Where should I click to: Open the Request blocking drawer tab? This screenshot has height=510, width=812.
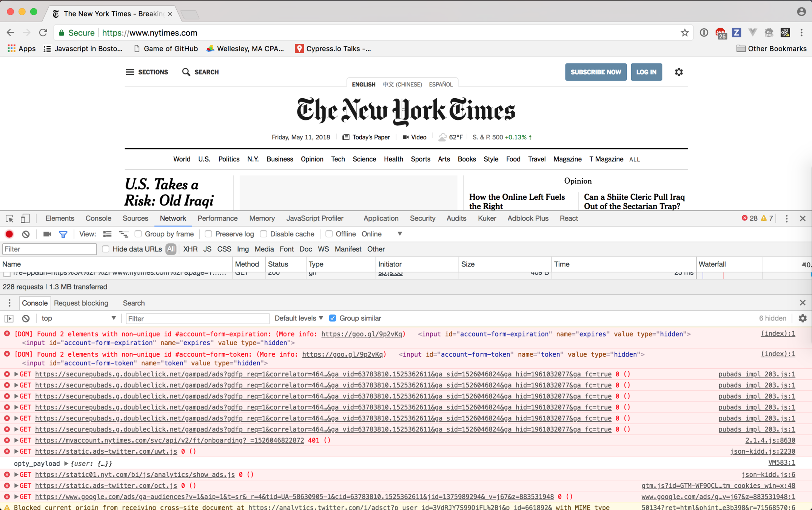(x=81, y=303)
